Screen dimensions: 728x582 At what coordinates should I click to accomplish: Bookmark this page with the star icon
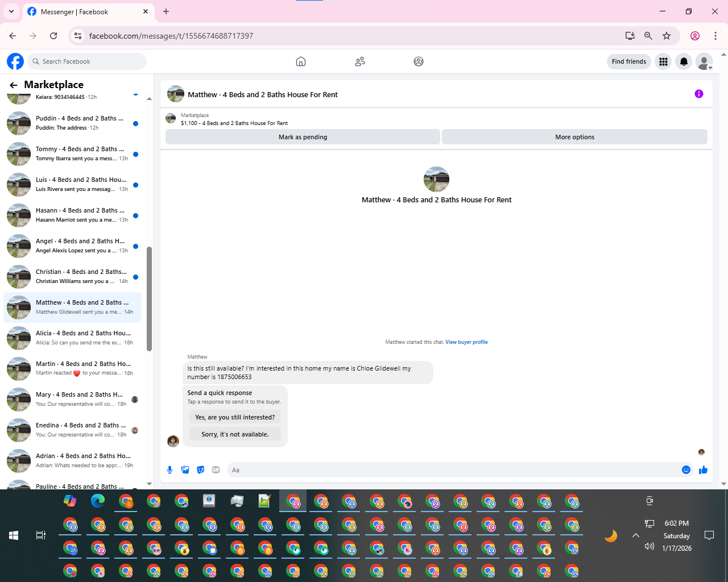click(667, 36)
